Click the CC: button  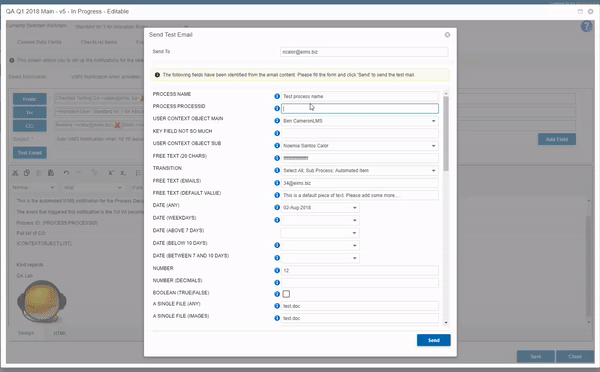(x=29, y=126)
